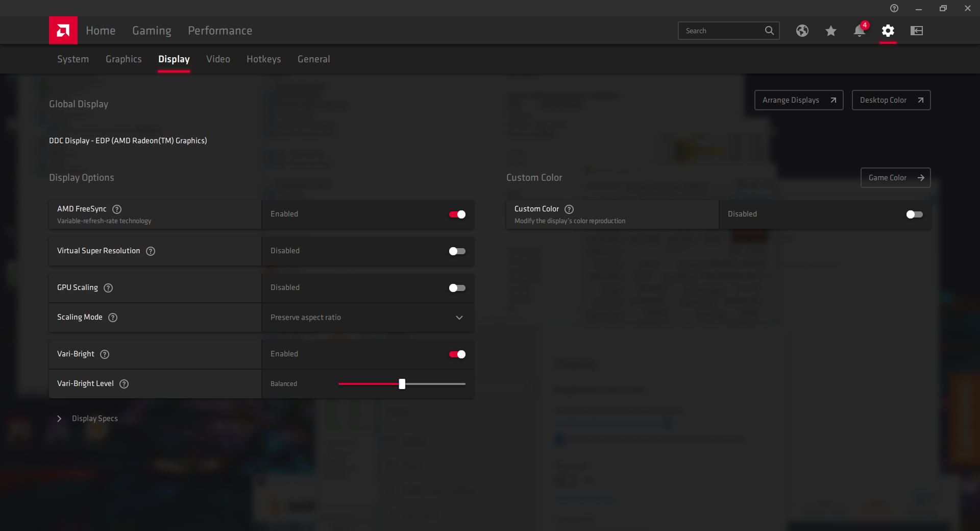Go to Performance tab
Image resolution: width=980 pixels, height=531 pixels.
[220, 31]
